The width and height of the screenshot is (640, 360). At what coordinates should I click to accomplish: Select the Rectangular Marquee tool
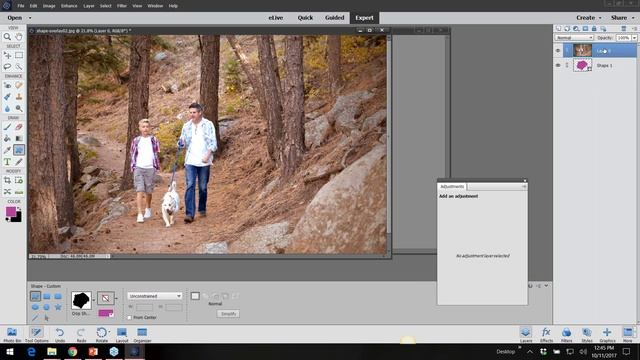19,55
